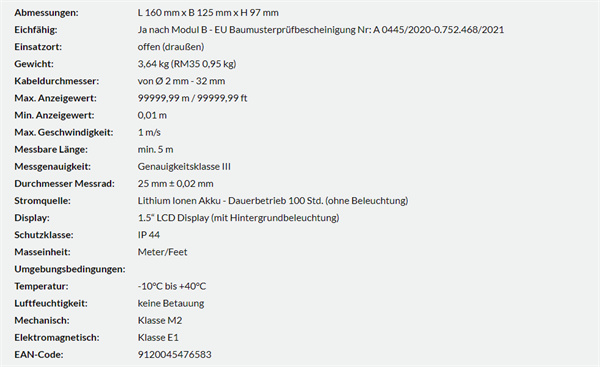Click the Kabeldurchmesser label
The width and height of the screenshot is (600, 367).
click(x=57, y=81)
